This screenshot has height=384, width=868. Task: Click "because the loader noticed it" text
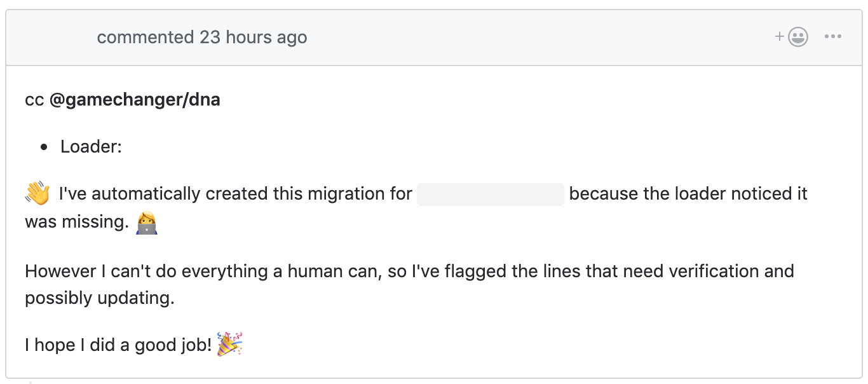[x=688, y=193]
